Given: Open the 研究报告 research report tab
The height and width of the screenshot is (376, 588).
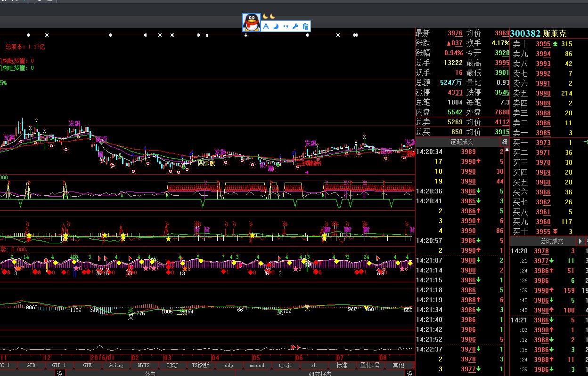Looking at the screenshot, I should click(320, 373).
